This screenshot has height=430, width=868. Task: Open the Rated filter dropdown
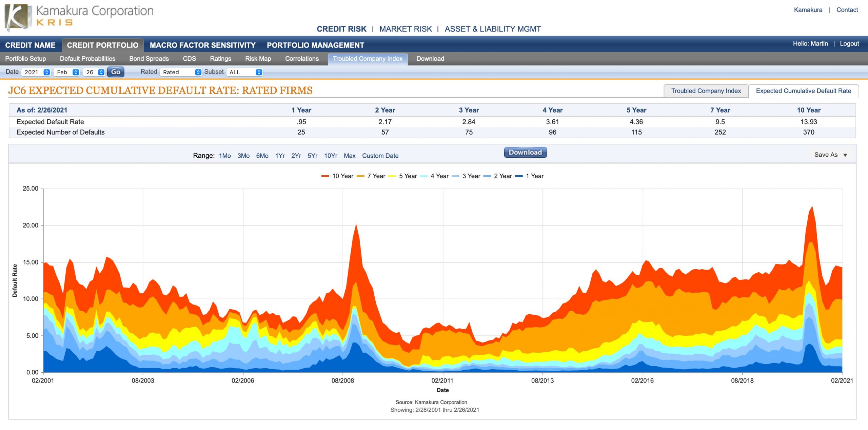coord(181,72)
